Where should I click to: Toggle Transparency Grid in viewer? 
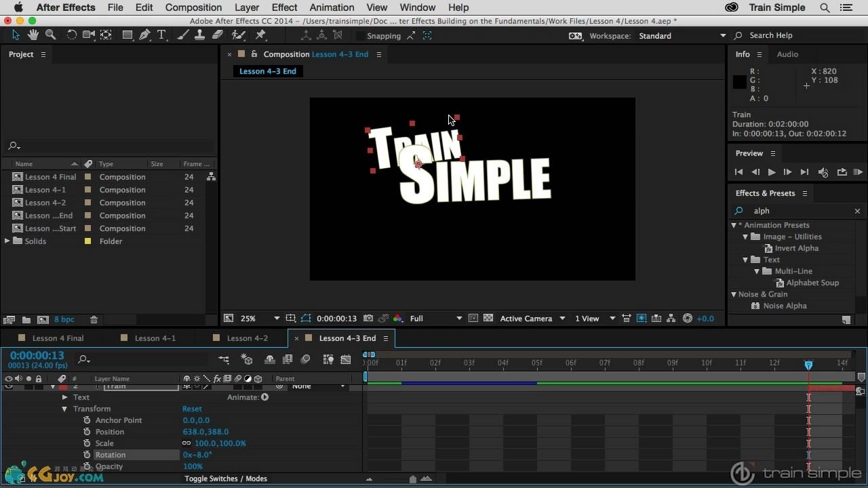click(488, 319)
